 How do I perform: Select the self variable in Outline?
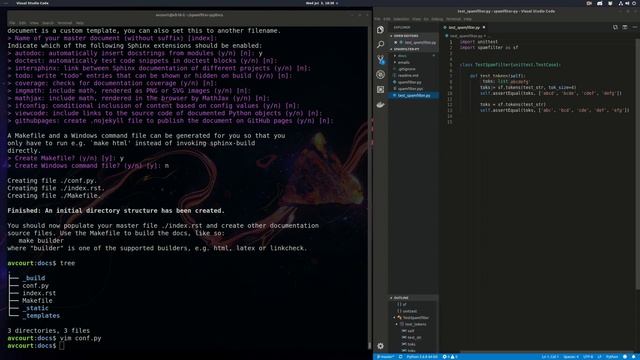[x=412, y=331]
